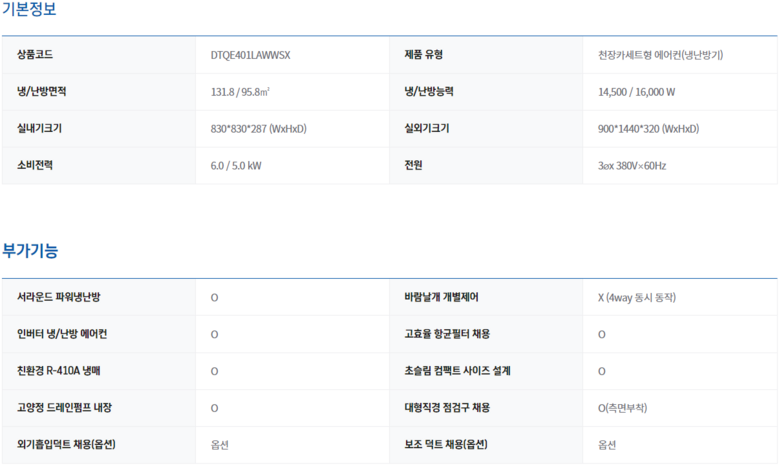779x465 pixels.
Task: Click the indoor unit size 830*830*287 value
Action: 258,129
